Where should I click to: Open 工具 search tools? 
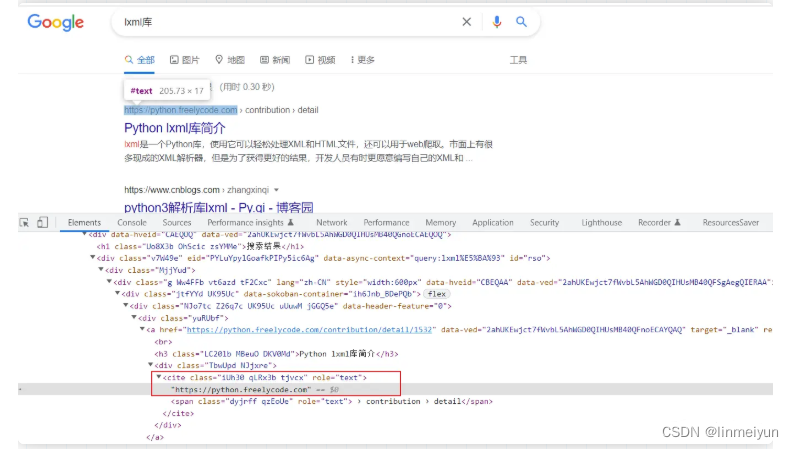[518, 60]
